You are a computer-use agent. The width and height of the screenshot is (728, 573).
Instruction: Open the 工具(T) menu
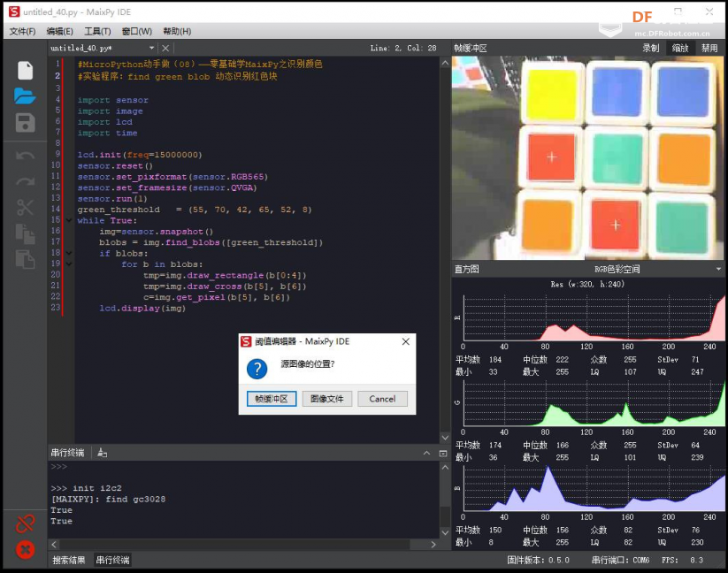point(97,31)
